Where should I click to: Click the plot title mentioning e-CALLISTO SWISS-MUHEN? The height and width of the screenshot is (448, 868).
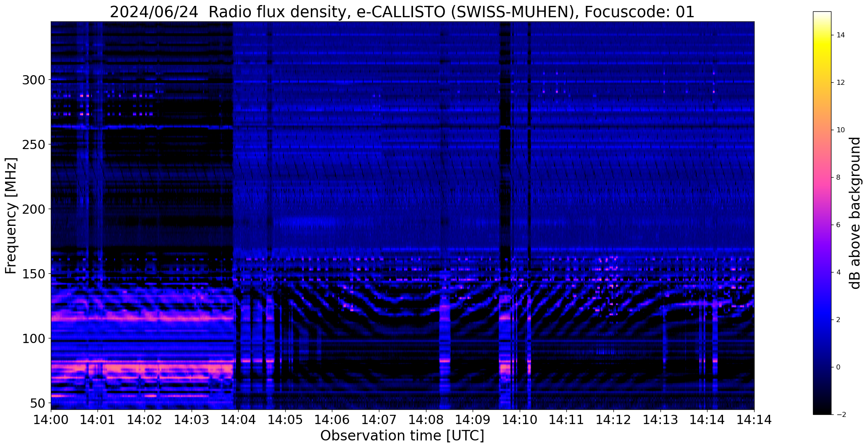402,12
